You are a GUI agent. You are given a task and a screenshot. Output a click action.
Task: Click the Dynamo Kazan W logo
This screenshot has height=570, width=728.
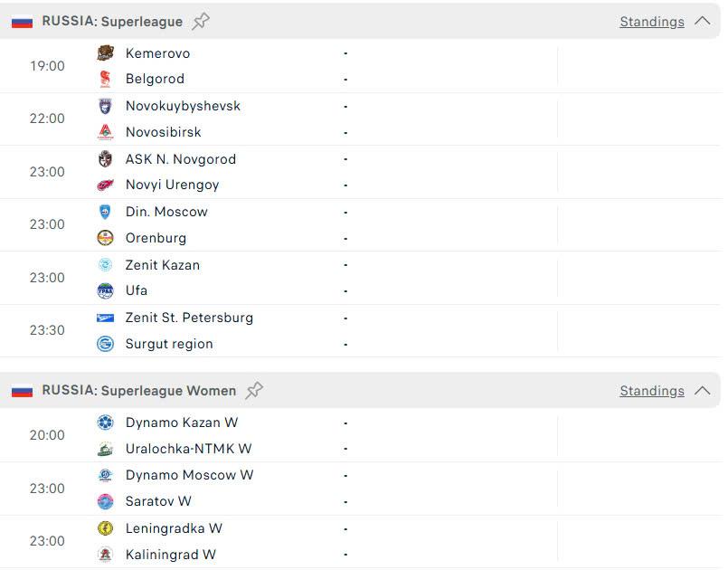pos(106,423)
